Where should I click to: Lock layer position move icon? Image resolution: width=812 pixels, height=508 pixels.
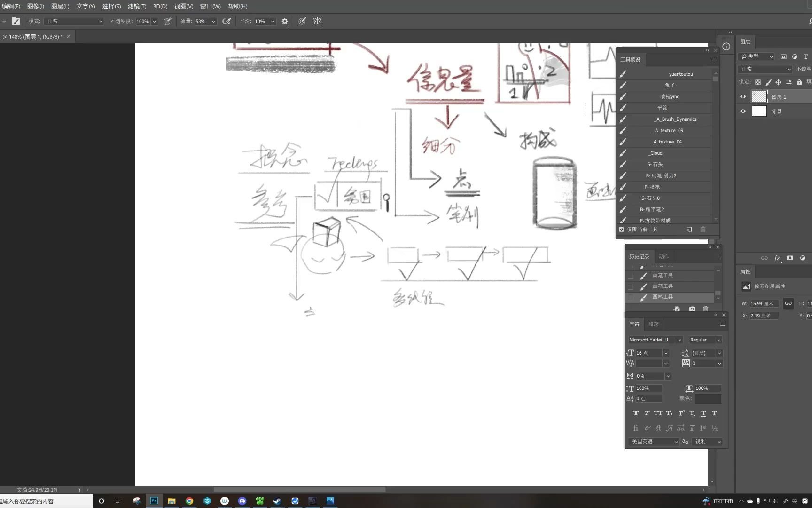[778, 82]
